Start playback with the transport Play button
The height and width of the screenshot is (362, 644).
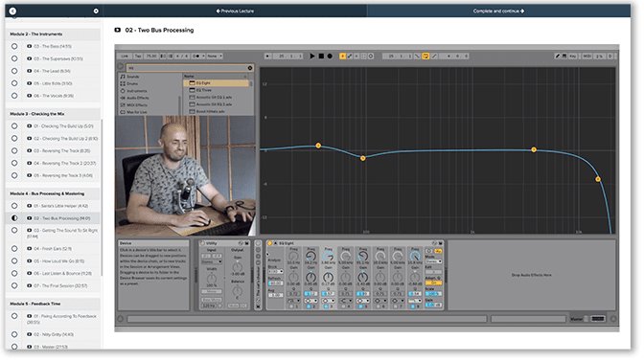coord(312,56)
